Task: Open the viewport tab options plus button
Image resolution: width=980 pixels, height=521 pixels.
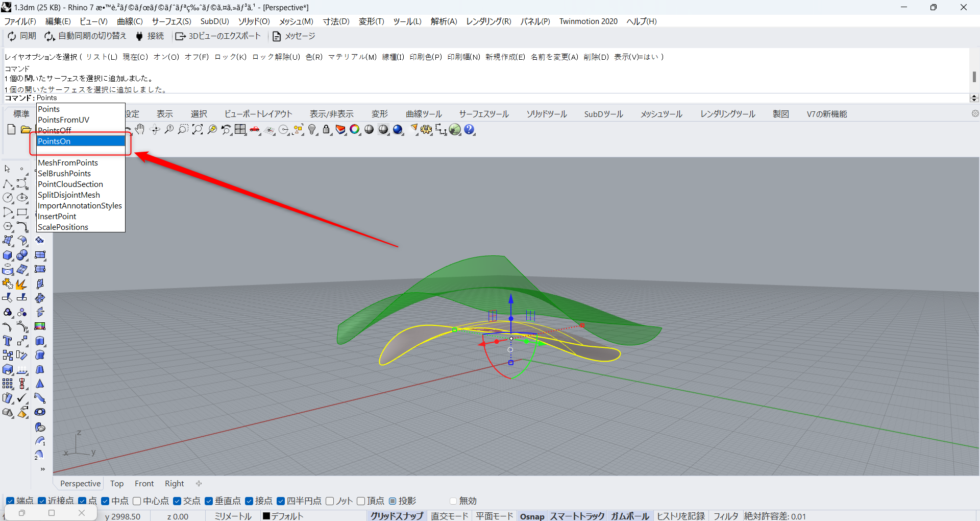Action: click(199, 483)
